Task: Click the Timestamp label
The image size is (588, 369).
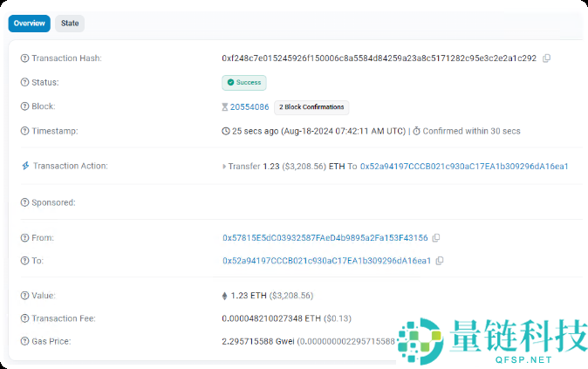Action: coord(55,131)
